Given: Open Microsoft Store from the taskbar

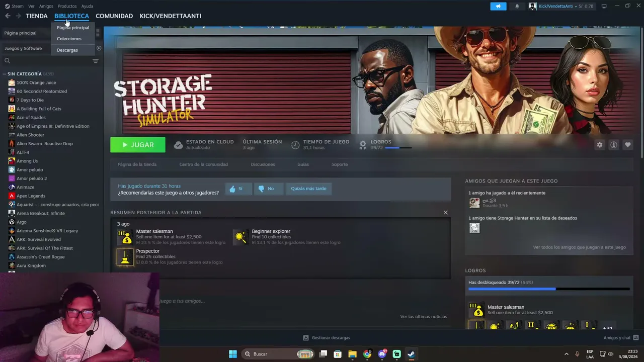Looking at the screenshot, I should 338,354.
